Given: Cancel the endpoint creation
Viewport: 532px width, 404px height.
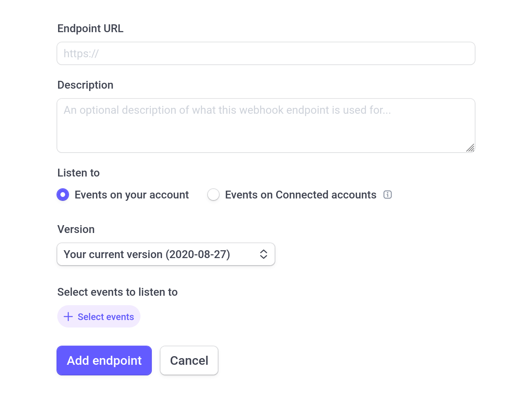Looking at the screenshot, I should tap(189, 360).
